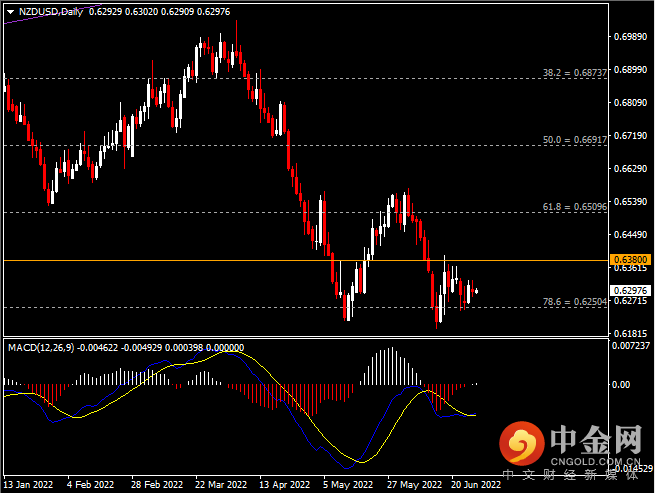Select the 38.2 = 0.68737 Fibonacci label
Image resolution: width=656 pixels, height=493 pixels.
pos(574,73)
